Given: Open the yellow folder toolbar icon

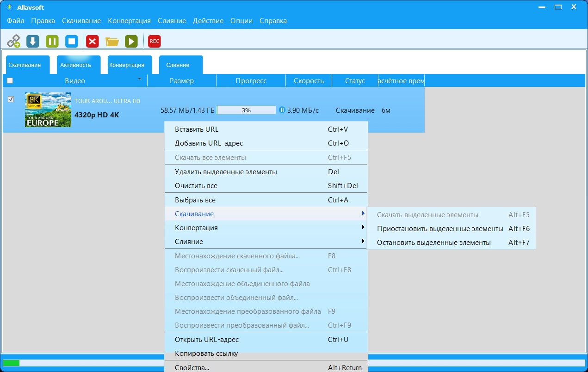Looking at the screenshot, I should [x=112, y=42].
